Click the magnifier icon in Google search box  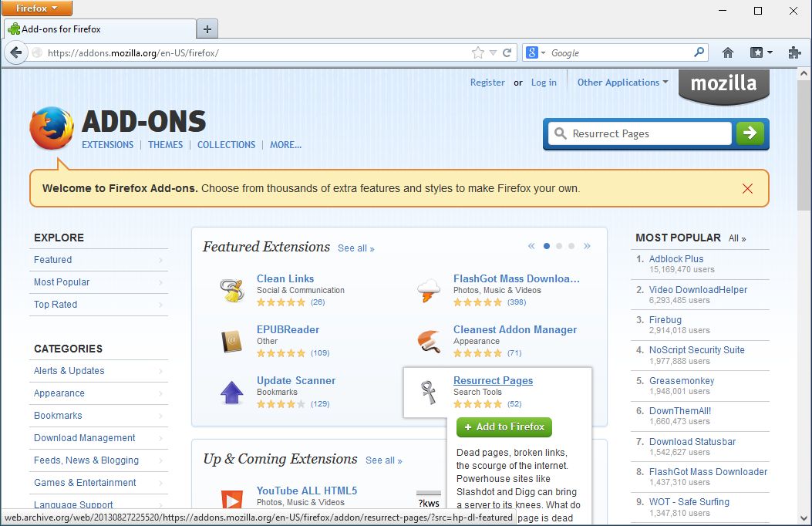(x=699, y=52)
